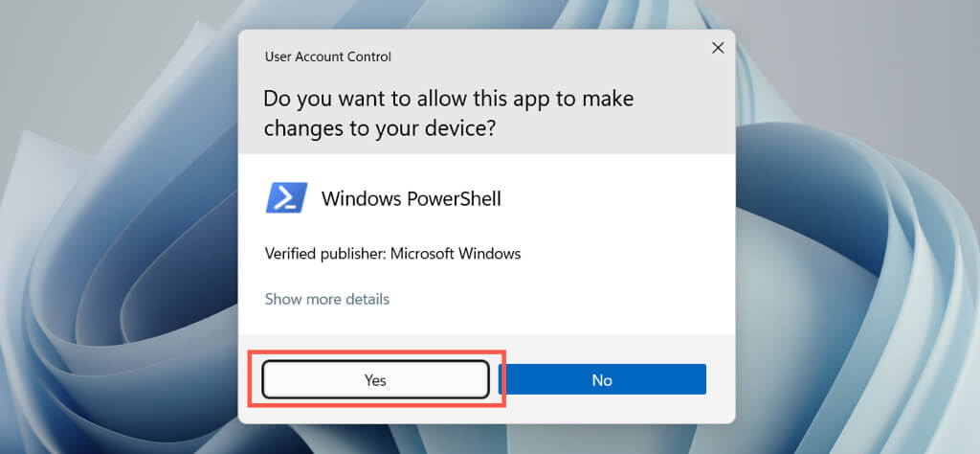Click the "changes to your device?" text

379,127
